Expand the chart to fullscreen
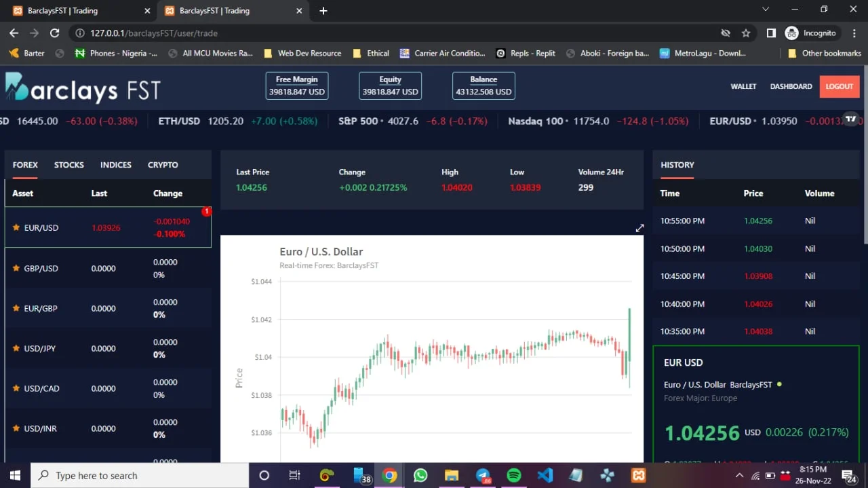 (639, 228)
